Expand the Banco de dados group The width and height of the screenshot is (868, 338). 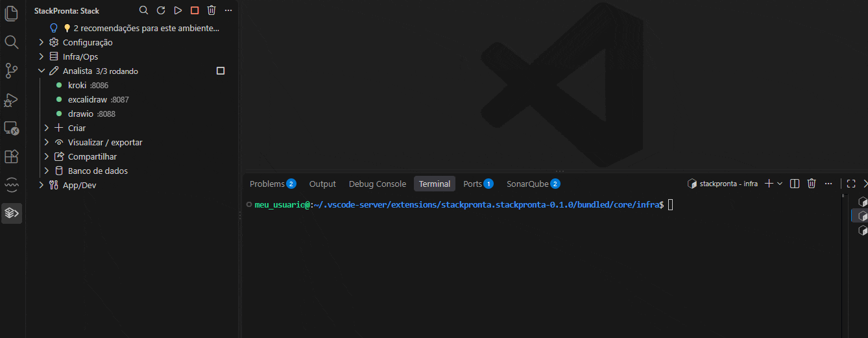point(47,171)
